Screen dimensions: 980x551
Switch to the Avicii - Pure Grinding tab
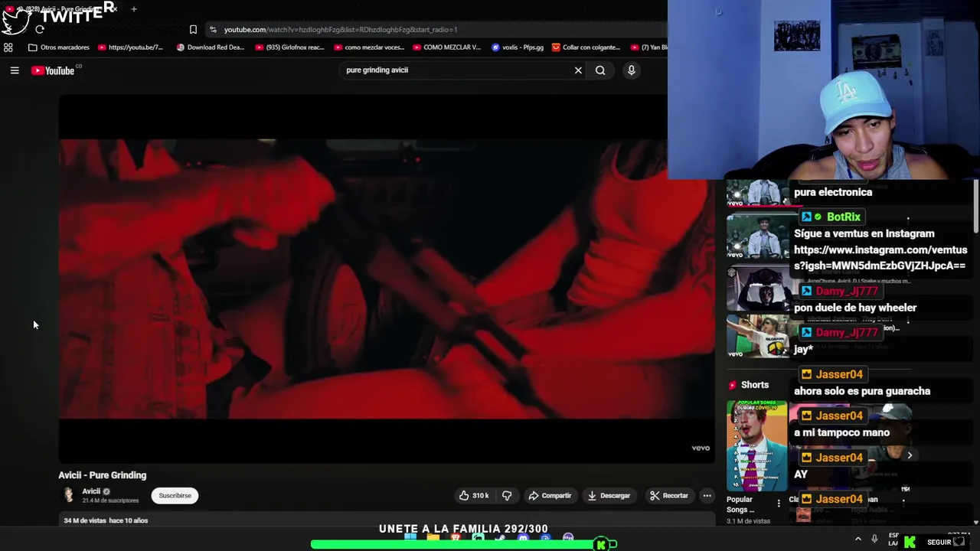(x=61, y=9)
